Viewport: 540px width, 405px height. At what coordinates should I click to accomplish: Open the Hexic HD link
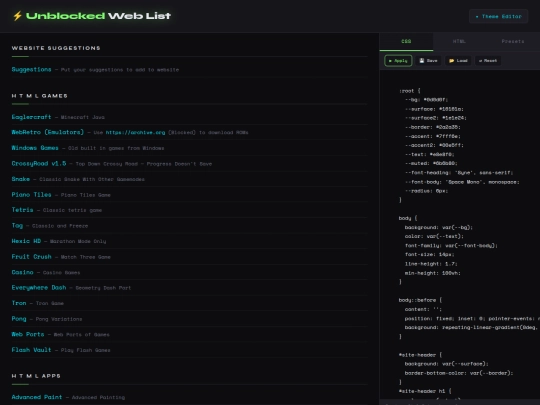(x=26, y=241)
